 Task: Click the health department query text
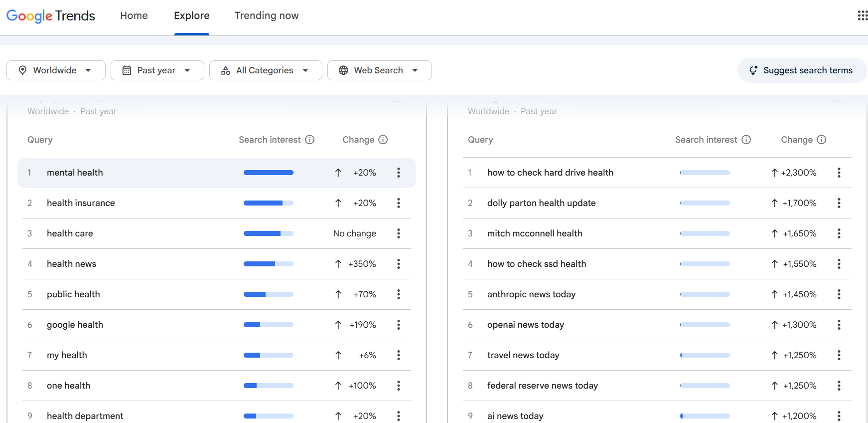point(85,416)
